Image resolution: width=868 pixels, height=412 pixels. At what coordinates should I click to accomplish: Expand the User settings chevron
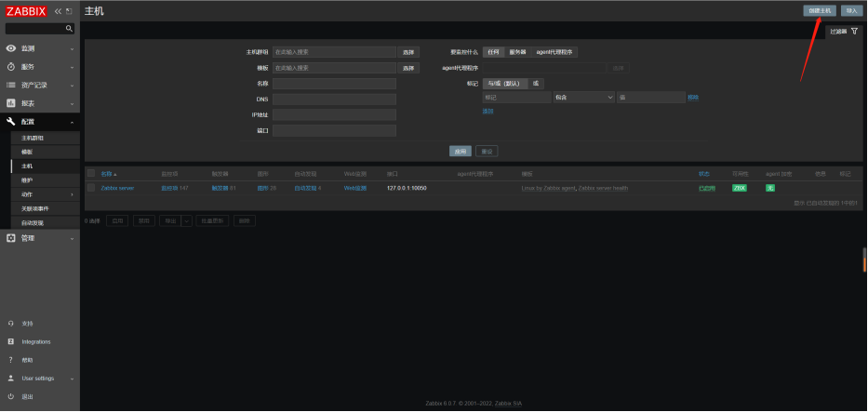point(72,379)
